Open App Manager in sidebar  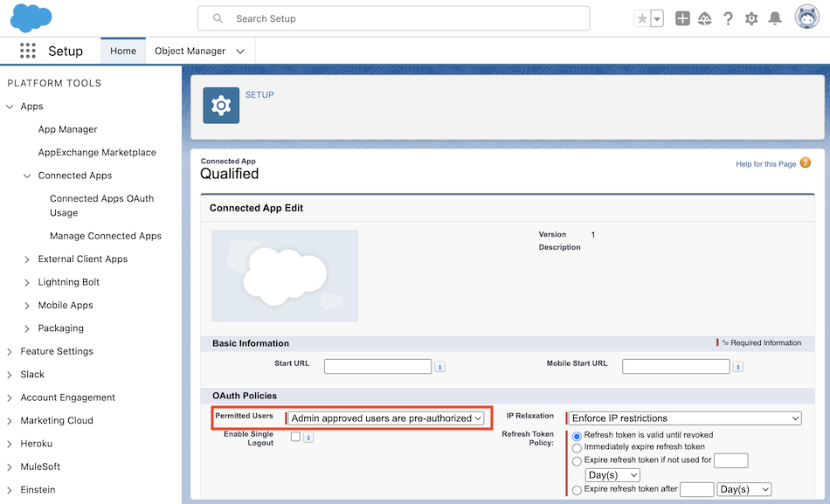pyautogui.click(x=68, y=129)
